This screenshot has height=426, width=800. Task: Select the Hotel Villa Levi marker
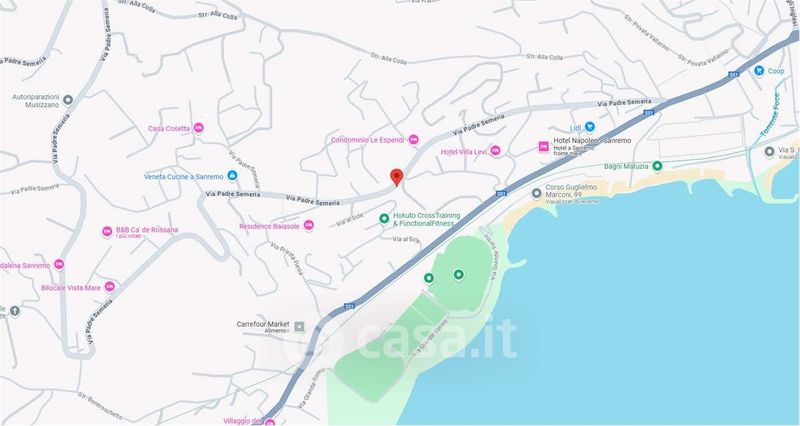(x=495, y=151)
